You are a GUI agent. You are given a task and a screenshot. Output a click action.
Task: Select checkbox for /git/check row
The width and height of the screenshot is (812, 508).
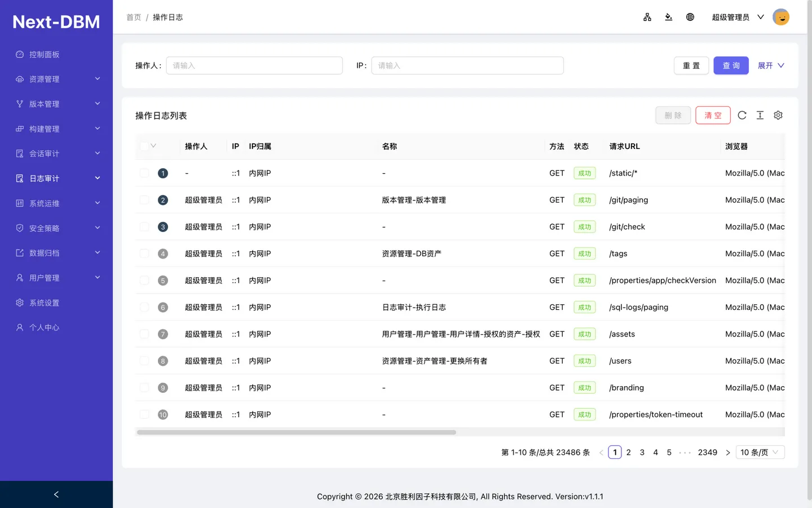coord(144,227)
